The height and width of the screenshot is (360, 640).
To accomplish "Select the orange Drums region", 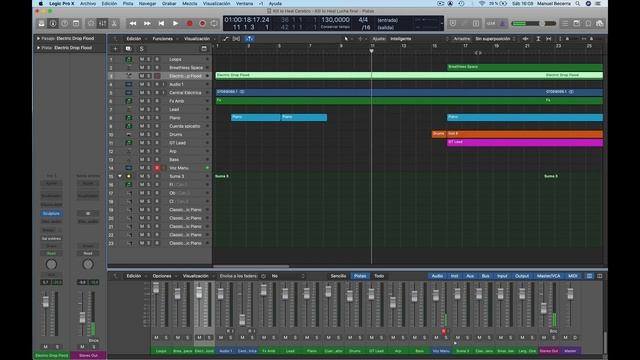I will pos(439,134).
